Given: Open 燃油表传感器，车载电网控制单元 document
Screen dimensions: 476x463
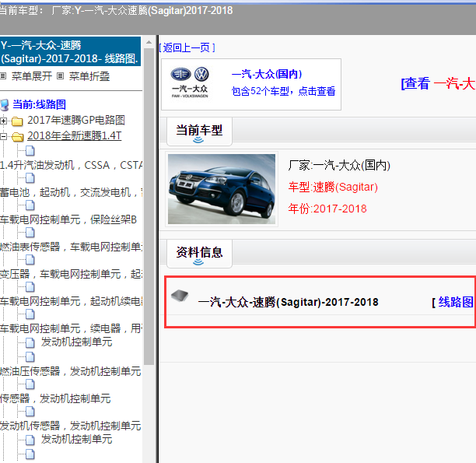Looking at the screenshot, I should click(x=71, y=247).
